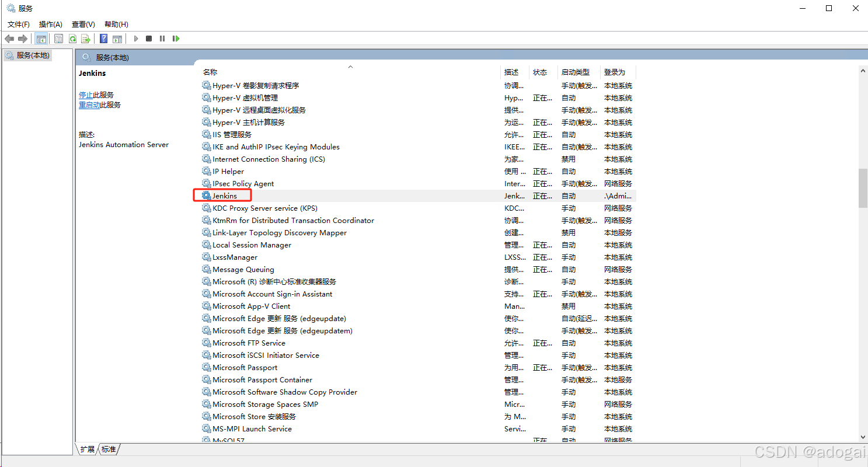Click the Refresh toolbar icon
Image resolution: width=868 pixels, height=467 pixels.
click(72, 39)
